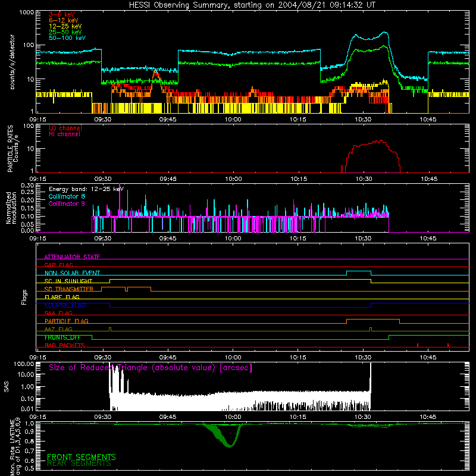Viewport: 476px width, 476px height.
Task: Click the 09:15 tick label under particle plot
Action: point(37,179)
